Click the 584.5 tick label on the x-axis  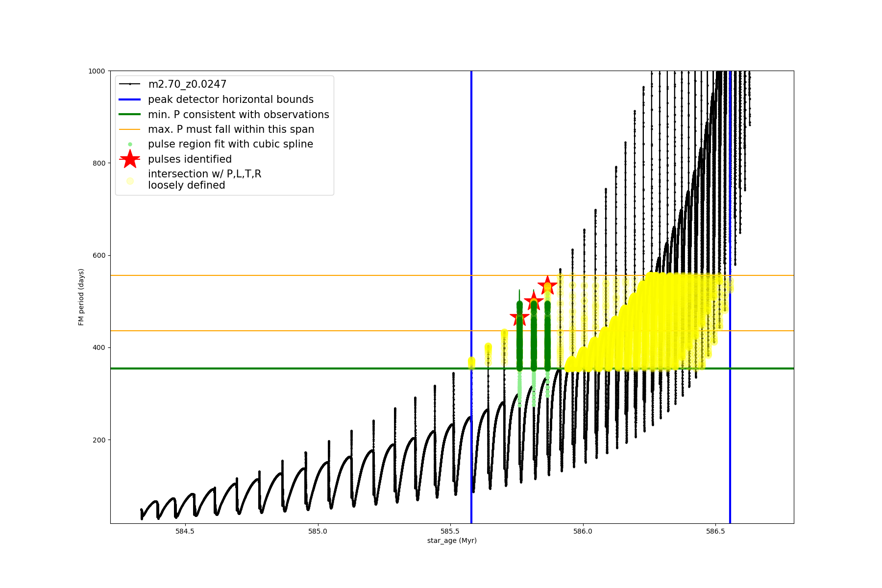tap(185, 531)
